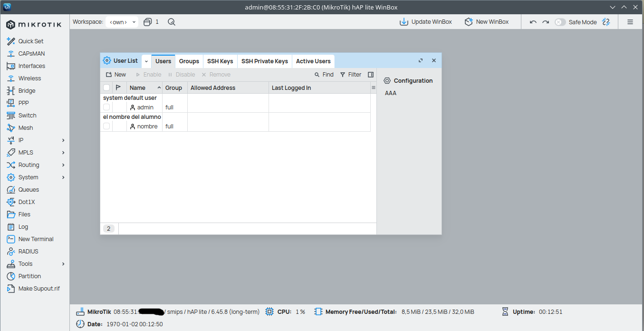
Task: Tick the checkbox for user nombre
Action: [x=106, y=127]
